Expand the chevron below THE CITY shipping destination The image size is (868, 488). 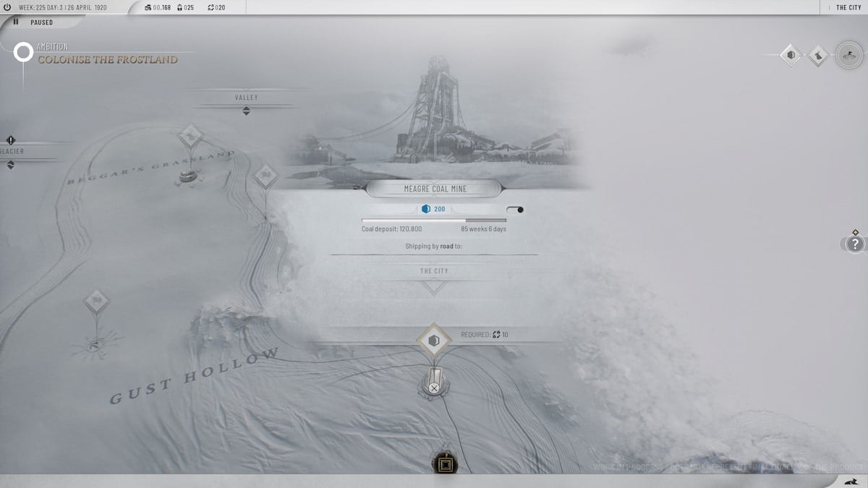[433, 286]
